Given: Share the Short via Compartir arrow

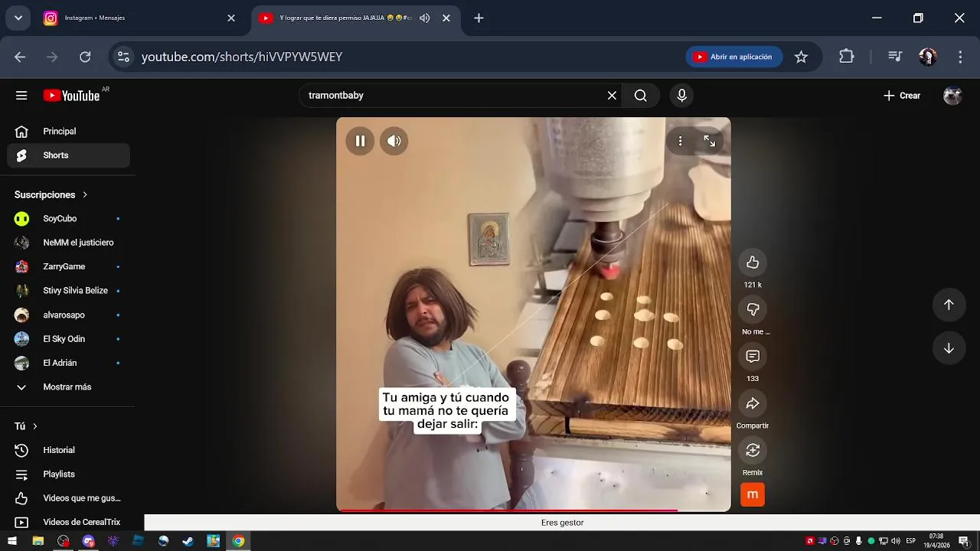Looking at the screenshot, I should pos(753,403).
